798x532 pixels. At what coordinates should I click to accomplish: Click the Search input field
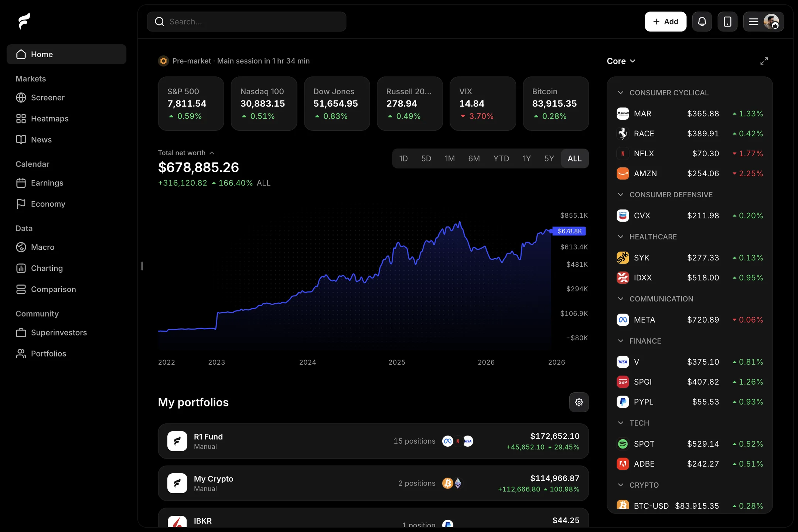246,22
